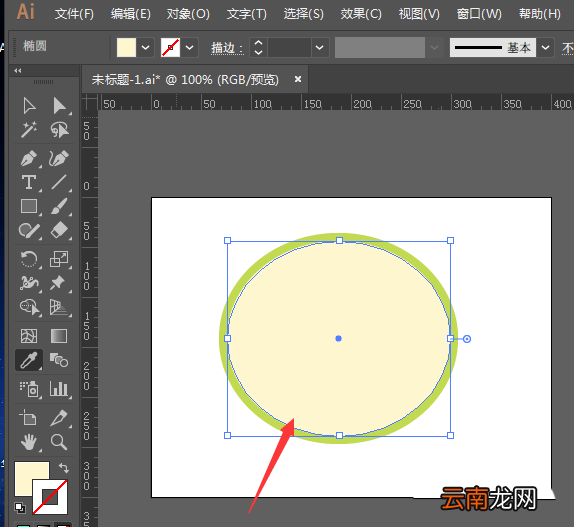Select the Column Graph tool
The height and width of the screenshot is (527, 574).
59,389
